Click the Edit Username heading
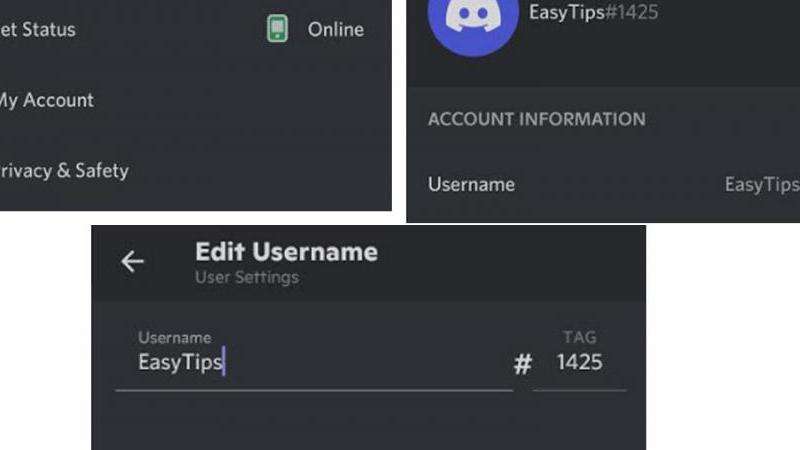 [x=287, y=252]
